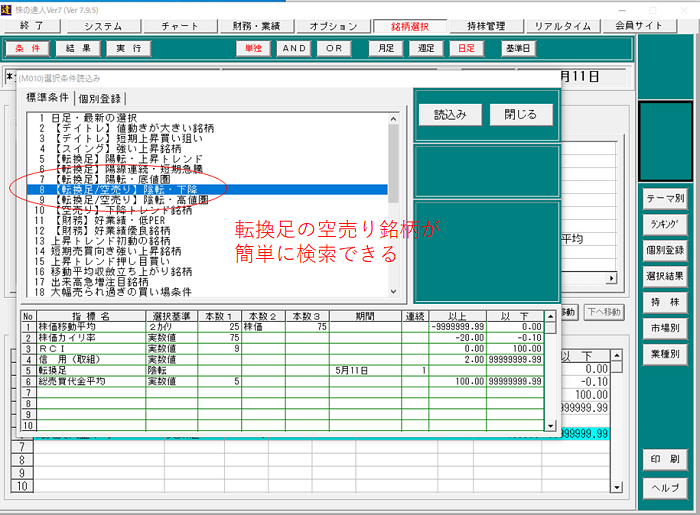Select the 標準条件 tab
700x515 pixels.
pyautogui.click(x=47, y=98)
